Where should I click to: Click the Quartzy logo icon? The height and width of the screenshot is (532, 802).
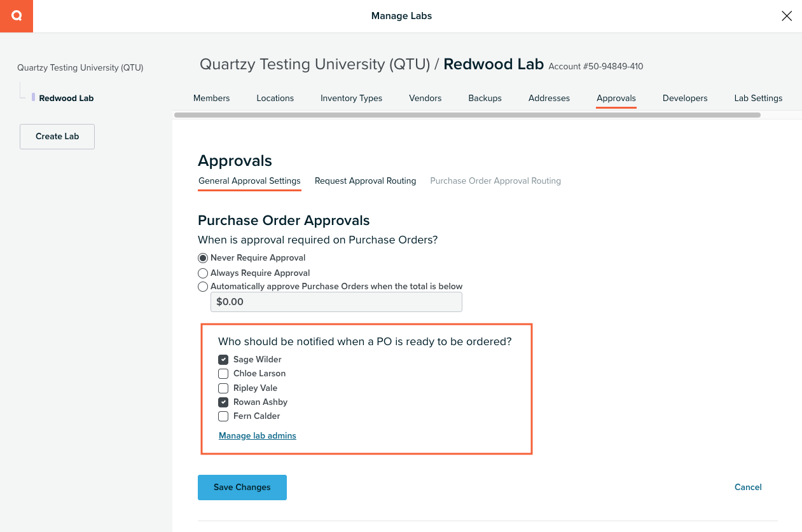pyautogui.click(x=17, y=16)
